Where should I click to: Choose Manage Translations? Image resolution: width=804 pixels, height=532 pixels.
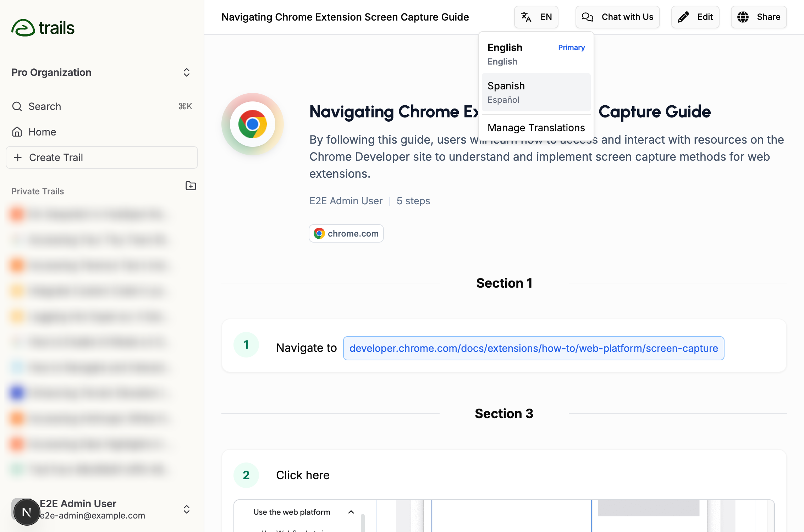click(536, 128)
